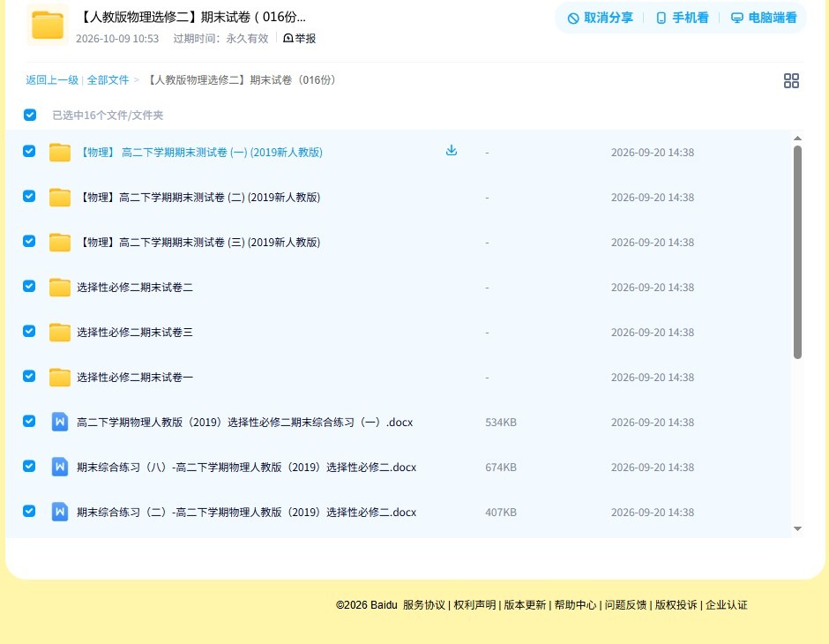Click folder icon for 选择性必修二期末试卷一
The width and height of the screenshot is (829, 644).
click(60, 377)
